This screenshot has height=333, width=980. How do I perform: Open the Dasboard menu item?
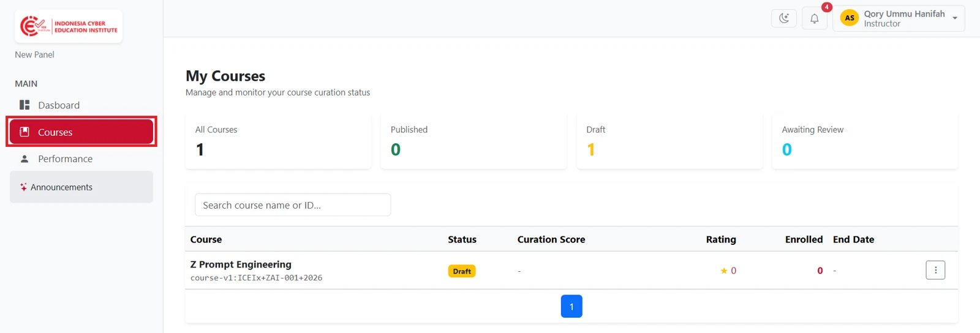click(81, 105)
